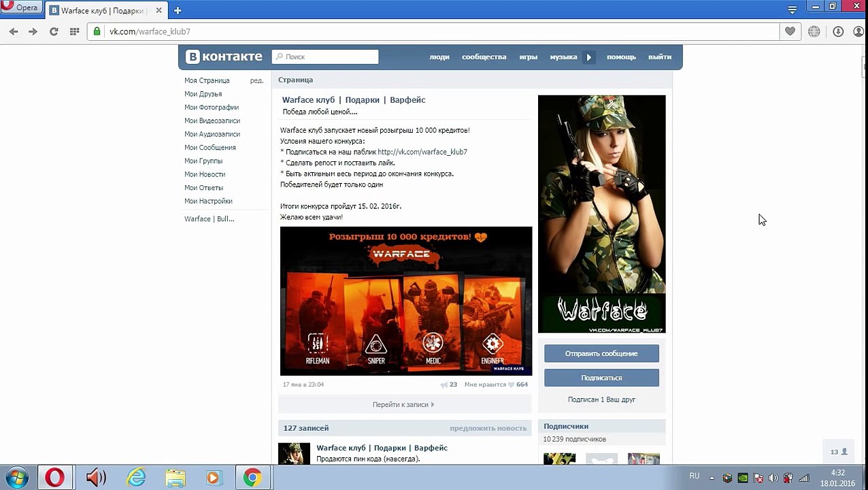Reload the current page
868x490 pixels.
coord(54,31)
